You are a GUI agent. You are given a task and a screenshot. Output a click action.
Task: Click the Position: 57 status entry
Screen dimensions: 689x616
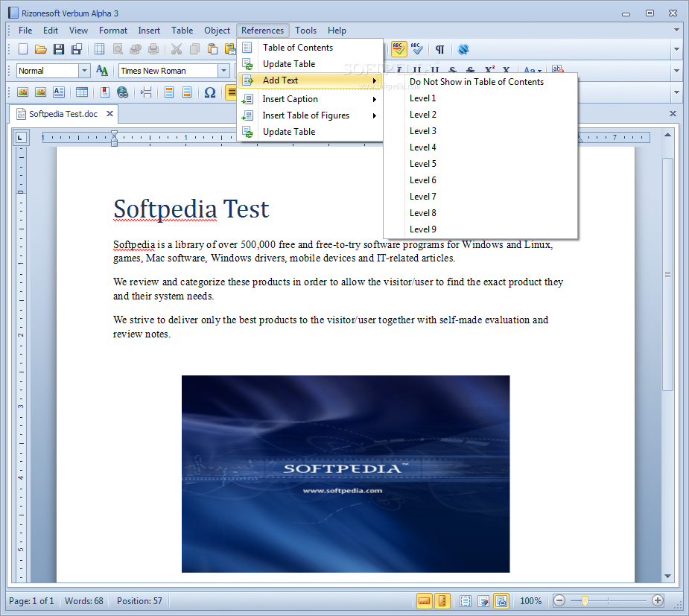click(139, 601)
